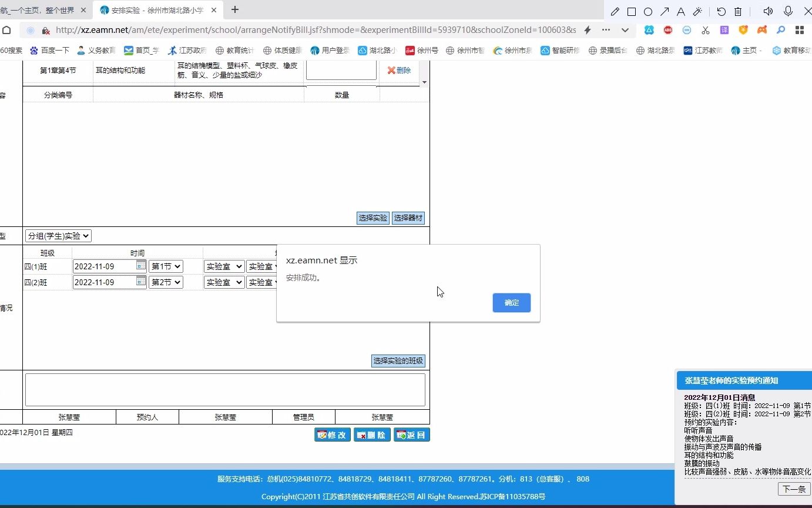Screen dimensions: 812x508
Task: Open the 录播后台 bookmark
Action: [608, 51]
